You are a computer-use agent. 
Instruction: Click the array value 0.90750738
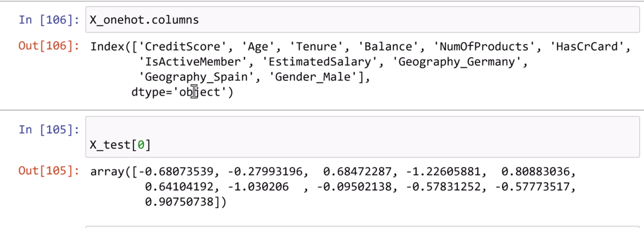click(x=179, y=202)
